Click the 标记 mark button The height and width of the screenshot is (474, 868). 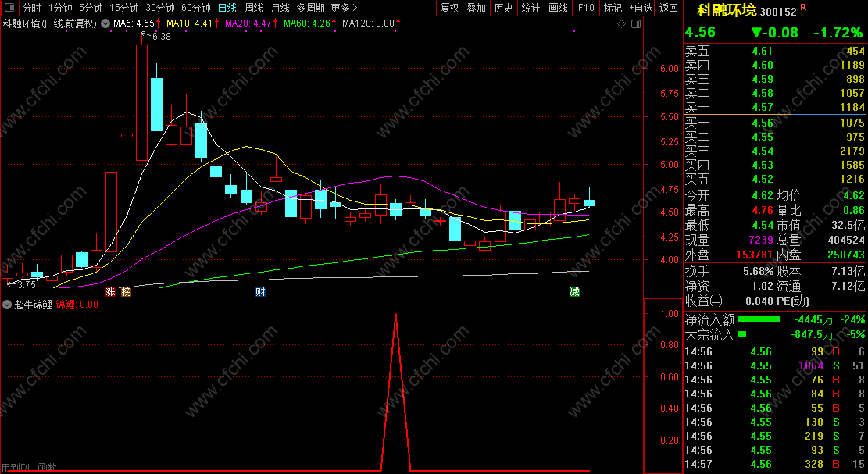pyautogui.click(x=613, y=8)
